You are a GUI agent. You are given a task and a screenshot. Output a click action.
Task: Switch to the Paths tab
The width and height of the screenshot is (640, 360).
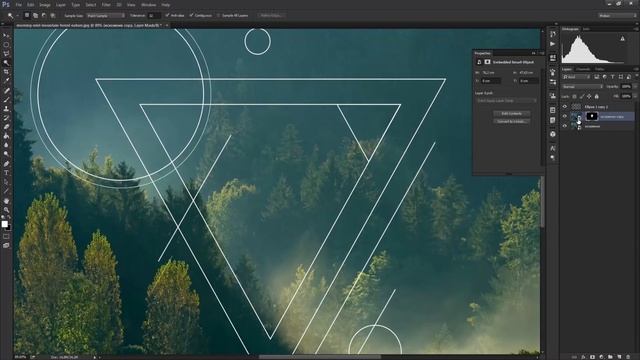pos(599,69)
